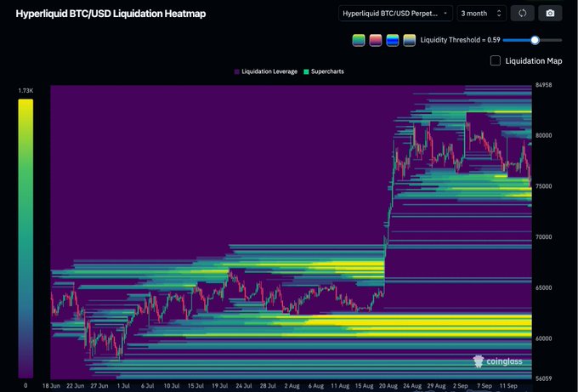
Task: Click the refresh chart icon button
Action: point(523,14)
